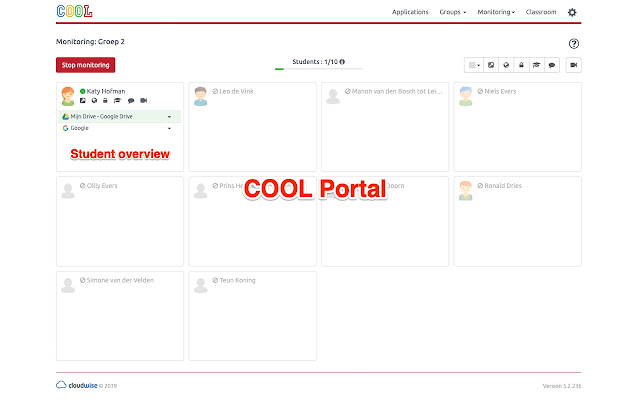
Task: Click Katy Hofman's avatar
Action: point(68,96)
